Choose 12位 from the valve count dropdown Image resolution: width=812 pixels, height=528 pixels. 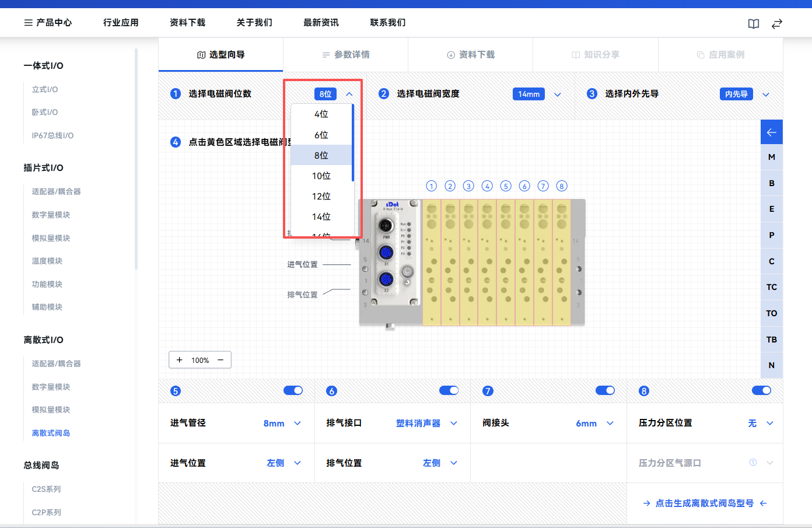[x=321, y=196]
